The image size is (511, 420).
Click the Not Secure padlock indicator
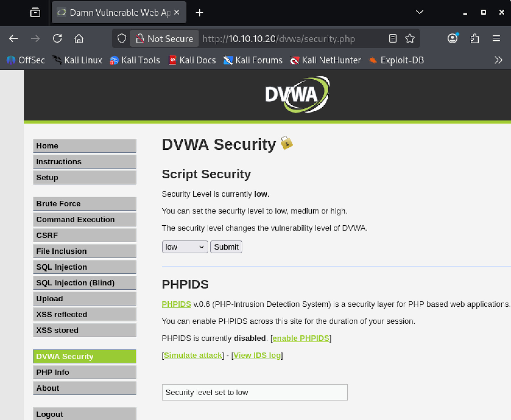pos(164,39)
